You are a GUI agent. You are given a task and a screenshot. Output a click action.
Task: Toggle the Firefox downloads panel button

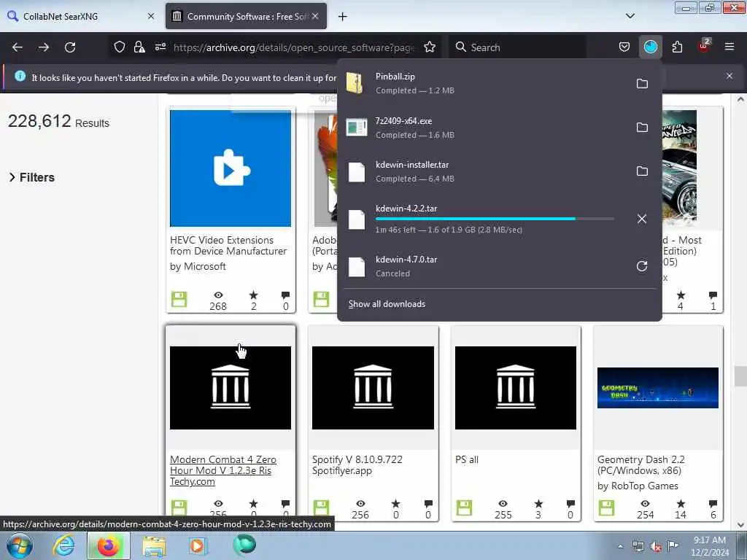click(x=650, y=47)
